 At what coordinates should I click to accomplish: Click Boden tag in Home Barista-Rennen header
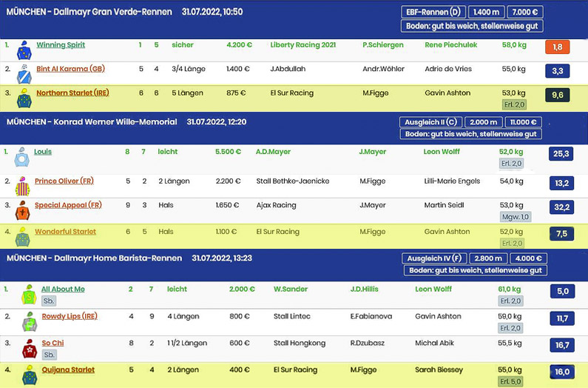click(475, 270)
